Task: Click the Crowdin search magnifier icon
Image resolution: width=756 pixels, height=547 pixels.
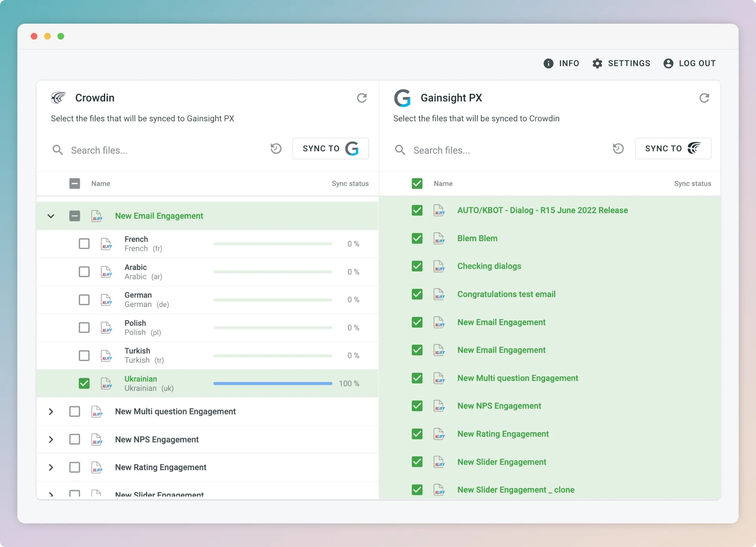Action: point(57,150)
